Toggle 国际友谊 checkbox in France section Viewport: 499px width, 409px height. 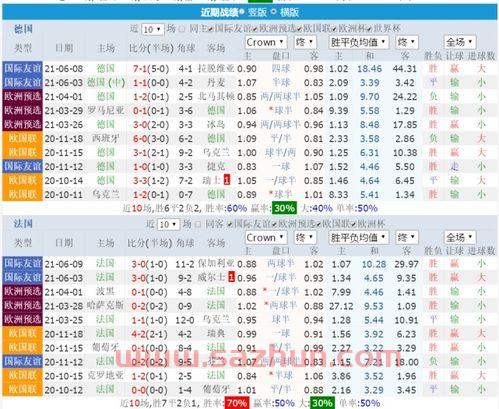pyautogui.click(x=230, y=225)
